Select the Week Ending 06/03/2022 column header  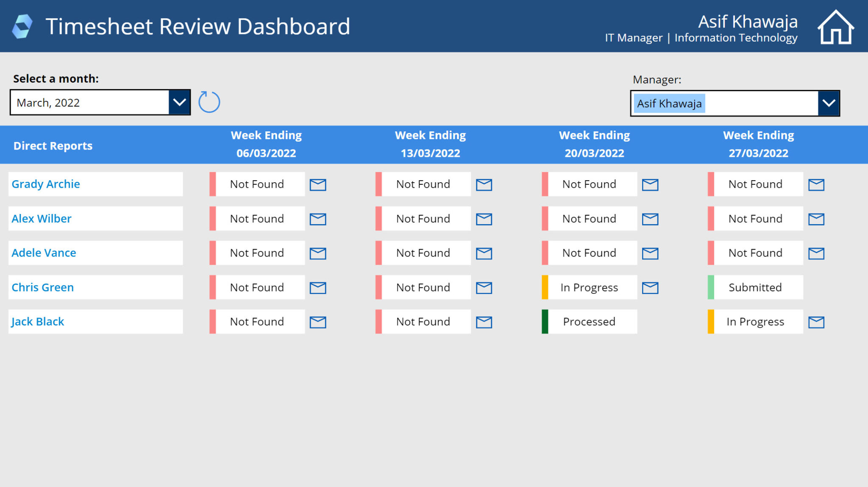pos(266,144)
